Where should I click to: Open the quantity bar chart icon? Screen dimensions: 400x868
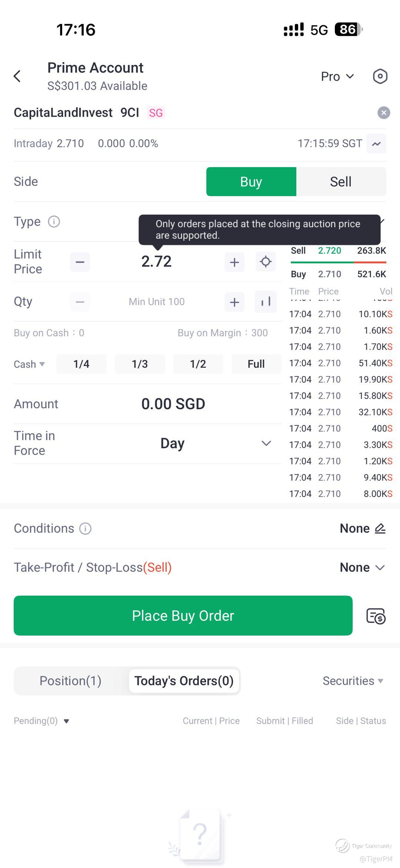coord(266,302)
